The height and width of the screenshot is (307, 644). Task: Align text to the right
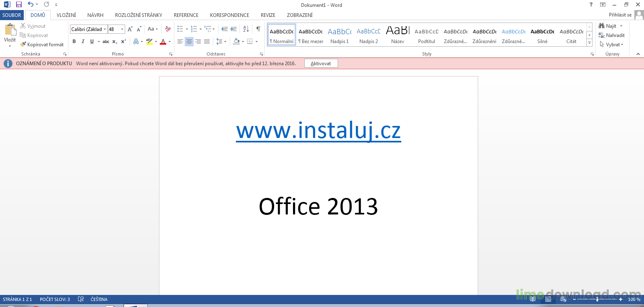click(x=198, y=41)
